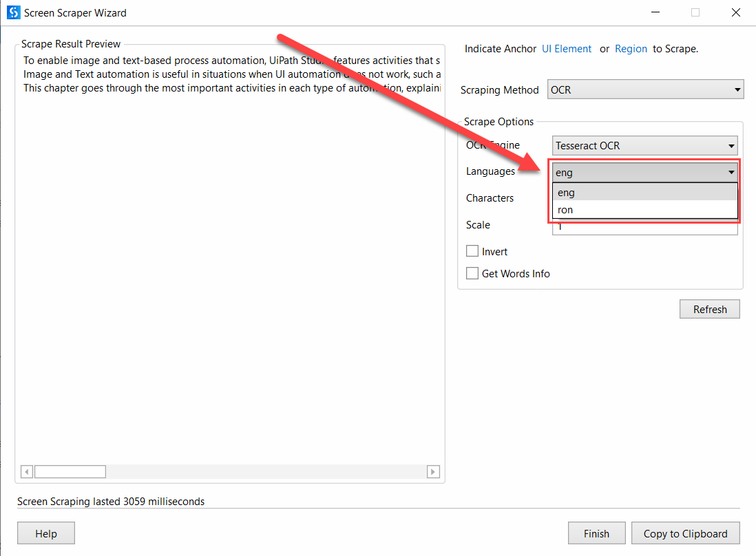This screenshot has width=756, height=556.
Task: Collapse the Languages dropdown showing eng
Action: click(644, 172)
